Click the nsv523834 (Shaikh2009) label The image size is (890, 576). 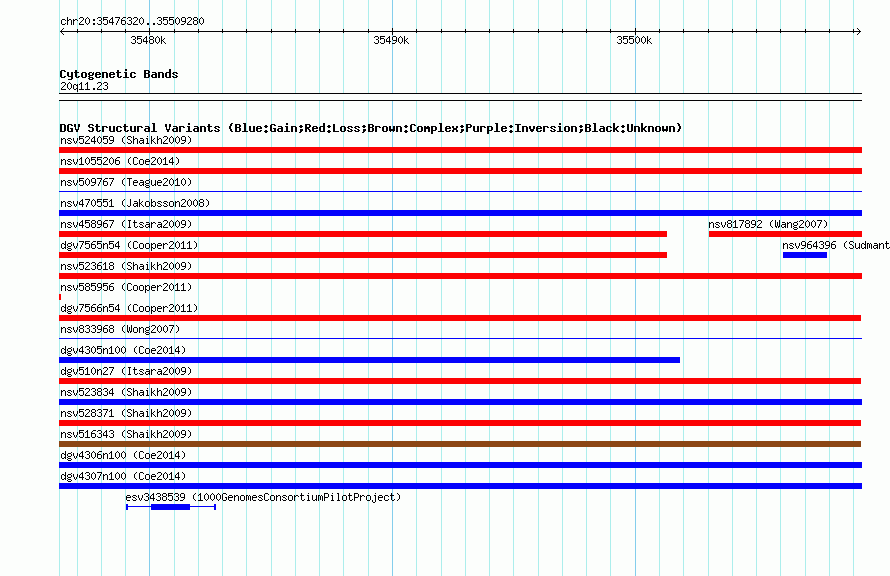coord(126,392)
